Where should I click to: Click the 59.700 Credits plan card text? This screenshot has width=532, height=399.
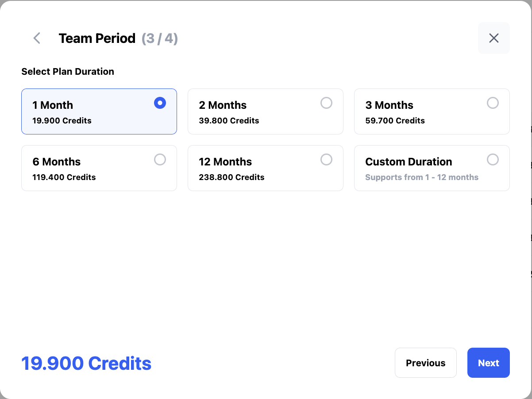[x=395, y=121]
